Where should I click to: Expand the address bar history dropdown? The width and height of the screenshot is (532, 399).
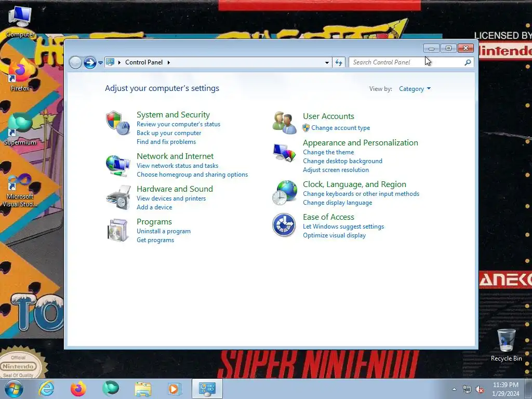click(x=327, y=62)
